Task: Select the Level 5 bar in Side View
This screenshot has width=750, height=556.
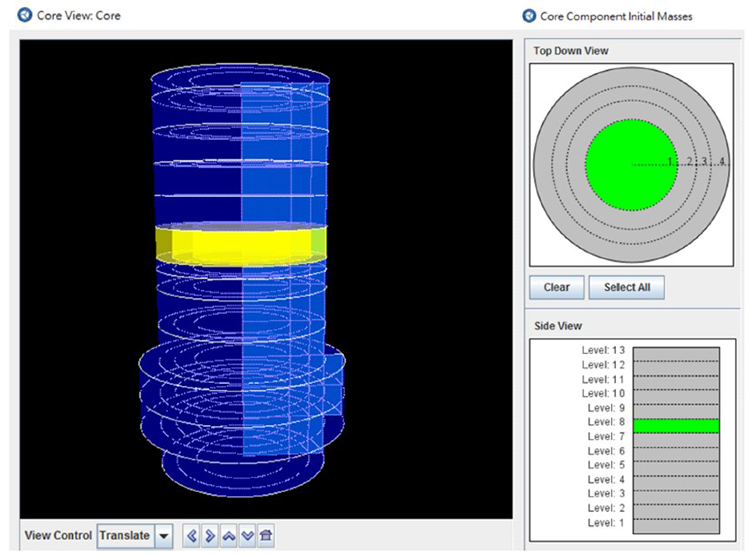Action: coord(676,467)
